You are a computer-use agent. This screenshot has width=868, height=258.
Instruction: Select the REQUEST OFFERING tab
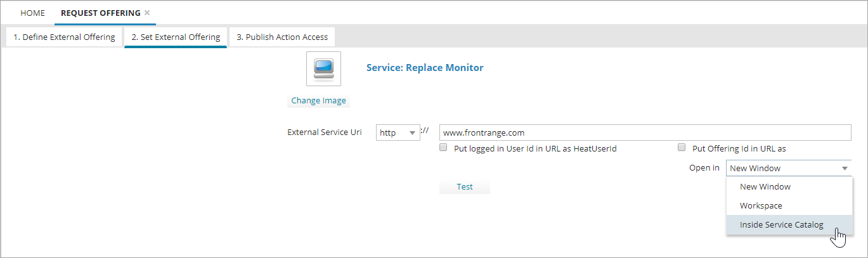100,13
